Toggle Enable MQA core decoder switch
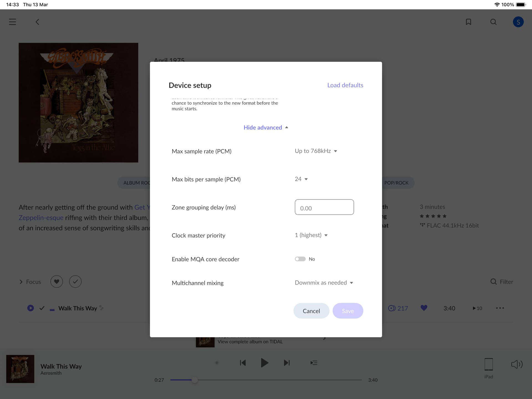The image size is (532, 399). tap(300, 259)
